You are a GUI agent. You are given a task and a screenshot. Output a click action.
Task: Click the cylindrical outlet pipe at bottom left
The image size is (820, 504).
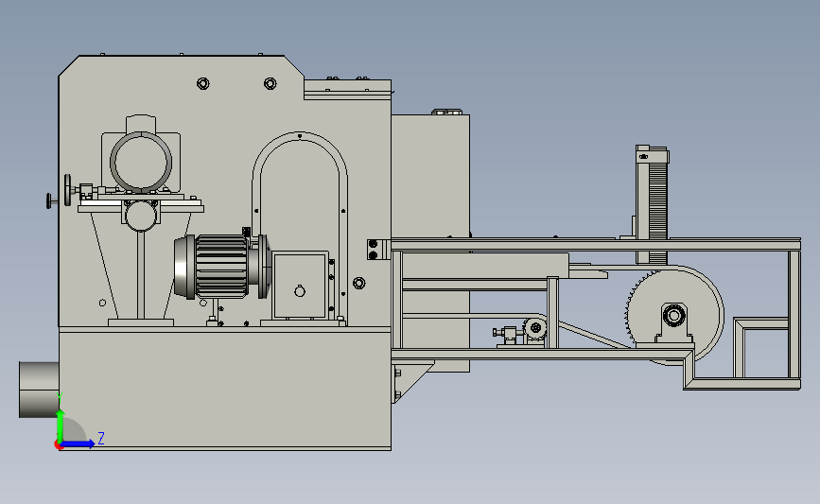39,390
